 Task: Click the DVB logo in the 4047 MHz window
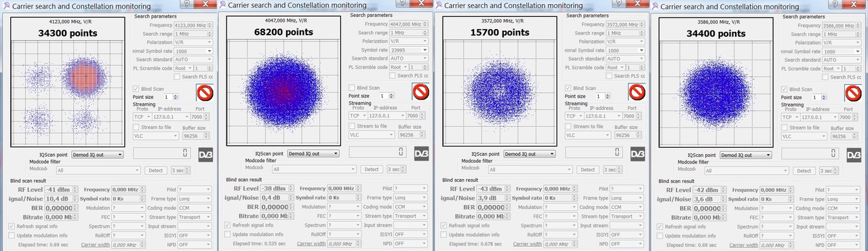tap(421, 154)
